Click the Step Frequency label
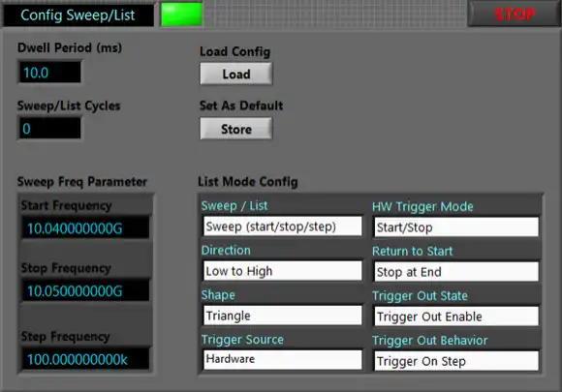562x392 pixels. click(x=65, y=337)
